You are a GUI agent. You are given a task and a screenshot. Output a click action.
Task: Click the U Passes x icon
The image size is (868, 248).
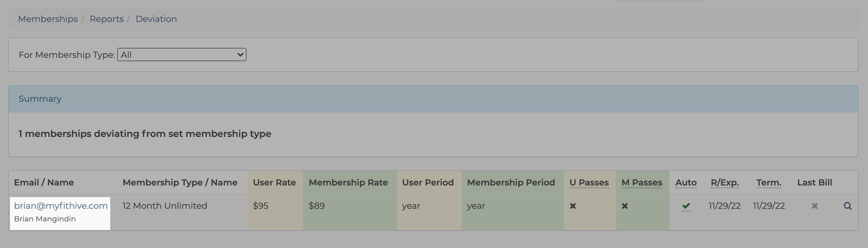[573, 206]
